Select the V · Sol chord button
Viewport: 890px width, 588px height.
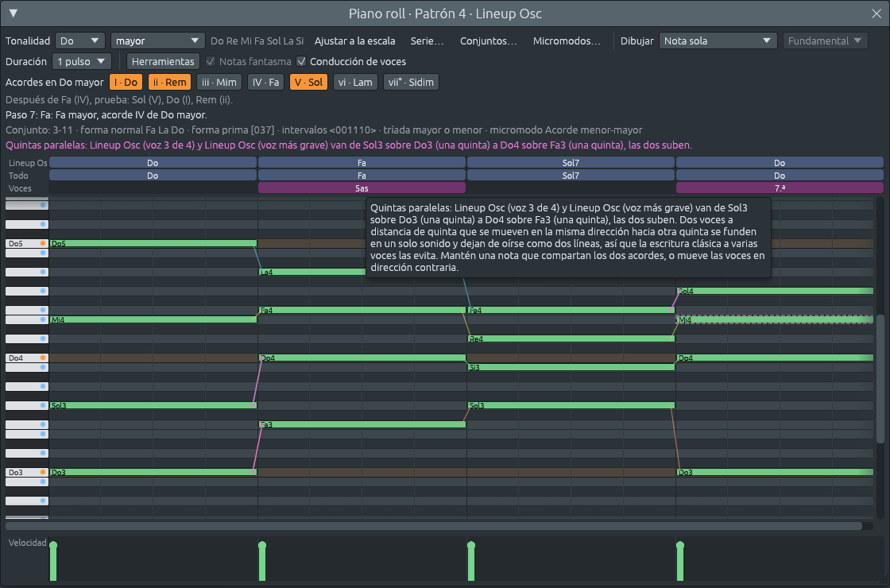click(x=308, y=83)
